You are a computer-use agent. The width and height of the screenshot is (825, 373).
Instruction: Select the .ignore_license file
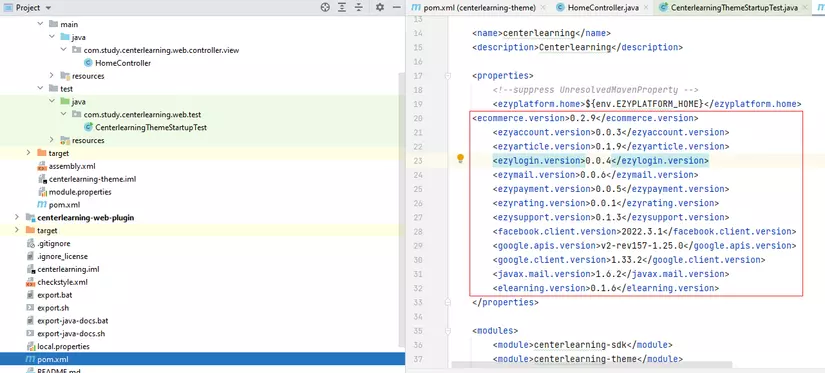coord(63,256)
